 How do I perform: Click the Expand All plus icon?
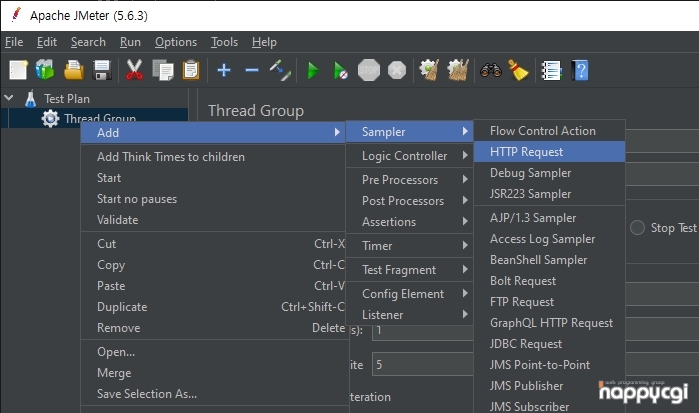224,70
